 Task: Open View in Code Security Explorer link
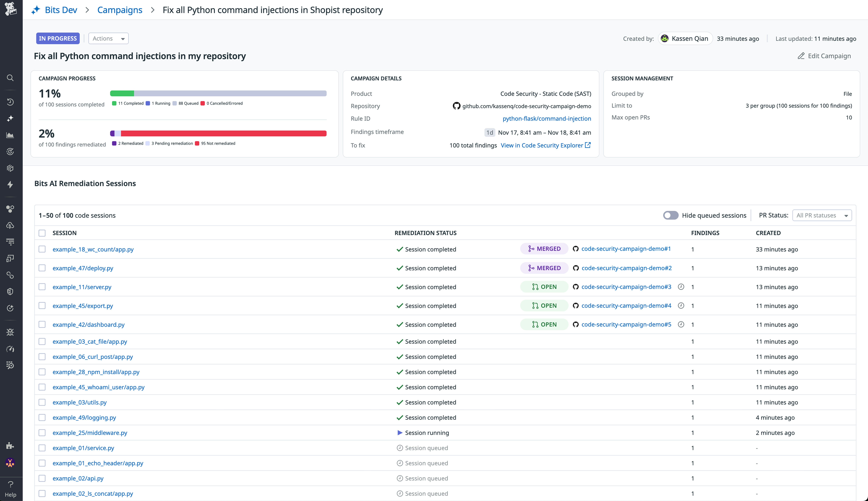tap(542, 145)
